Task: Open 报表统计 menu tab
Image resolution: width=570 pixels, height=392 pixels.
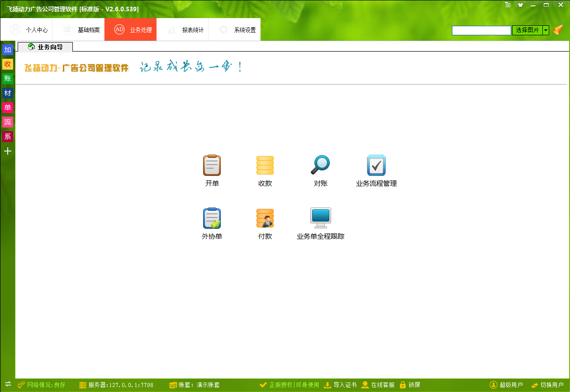Action: pyautogui.click(x=185, y=30)
